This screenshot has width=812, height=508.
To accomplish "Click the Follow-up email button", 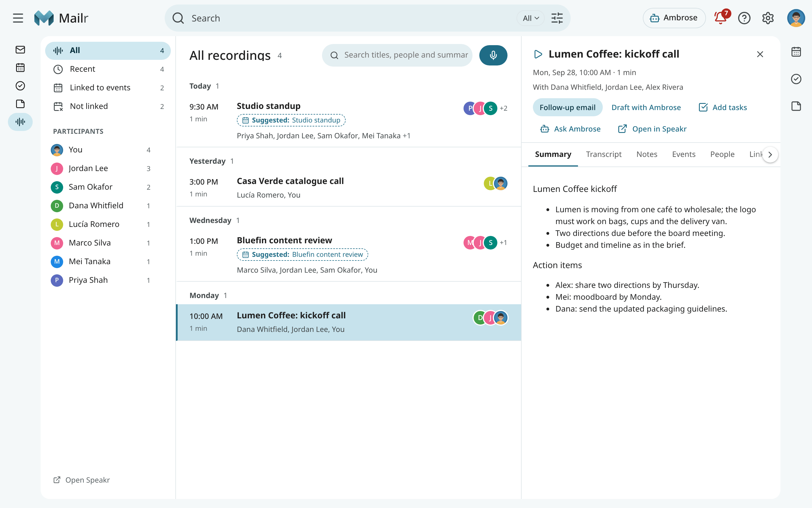I will pyautogui.click(x=567, y=108).
